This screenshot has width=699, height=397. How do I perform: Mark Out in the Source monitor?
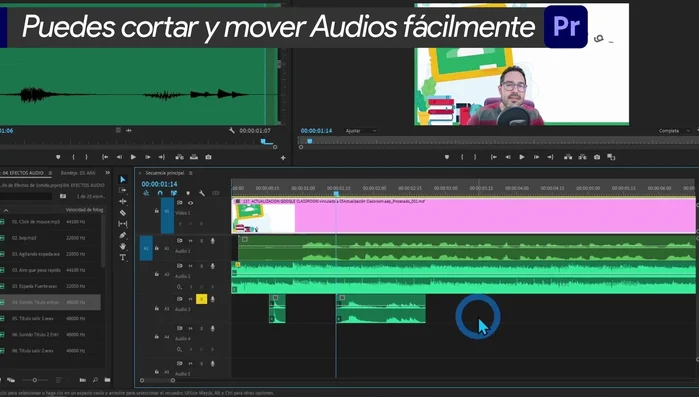86,157
